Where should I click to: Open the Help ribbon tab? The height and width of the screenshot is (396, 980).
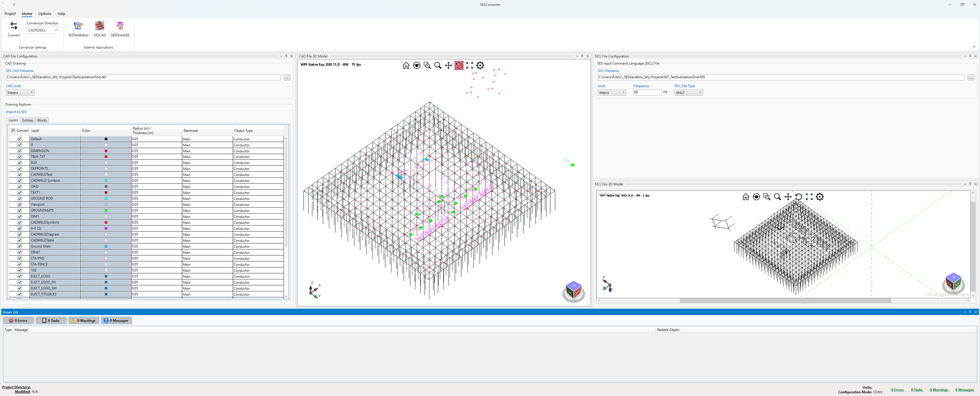61,14
